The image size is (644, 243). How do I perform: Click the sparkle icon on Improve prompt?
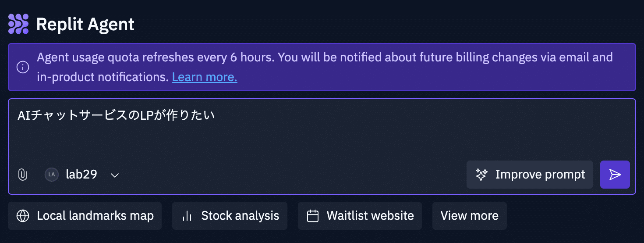[x=481, y=175]
